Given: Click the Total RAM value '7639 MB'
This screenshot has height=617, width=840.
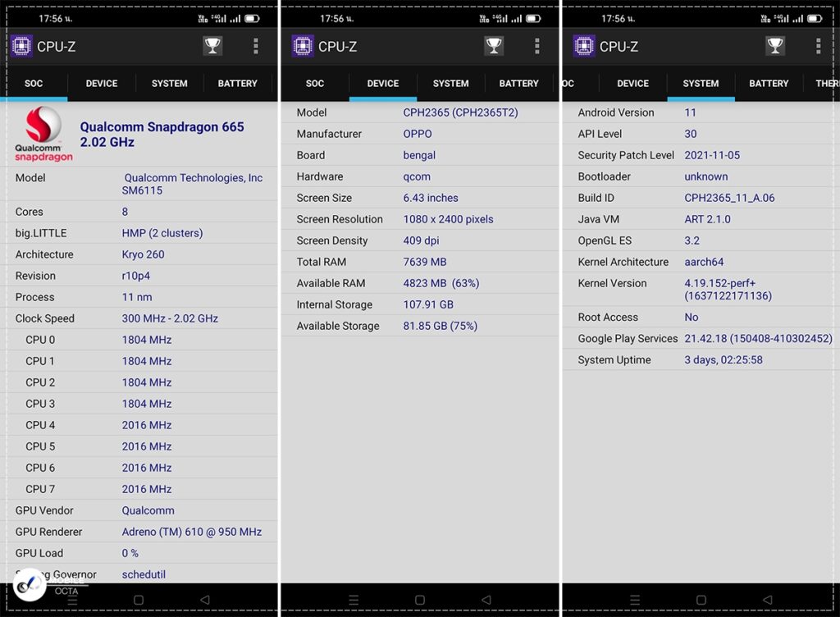Looking at the screenshot, I should point(425,262).
